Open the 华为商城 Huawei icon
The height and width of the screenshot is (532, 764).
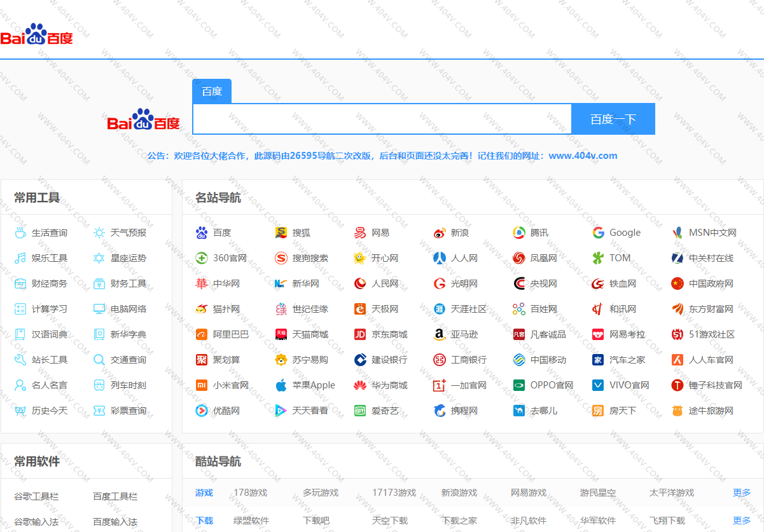pyautogui.click(x=360, y=385)
